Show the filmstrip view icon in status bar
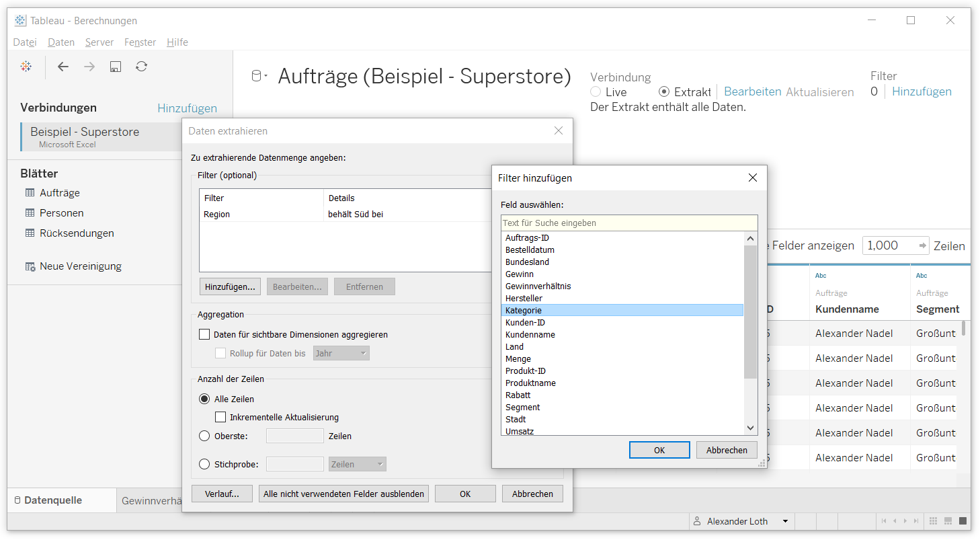The image size is (980, 540). click(948, 521)
